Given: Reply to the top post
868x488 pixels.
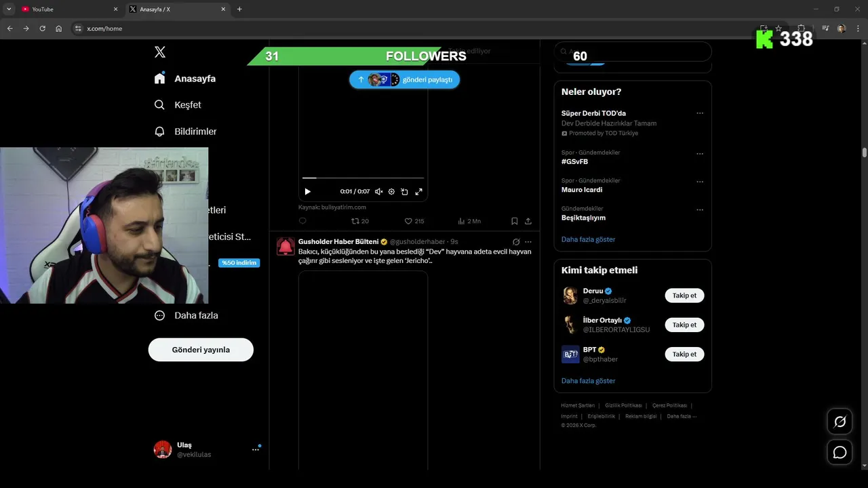Looking at the screenshot, I should click(x=302, y=221).
